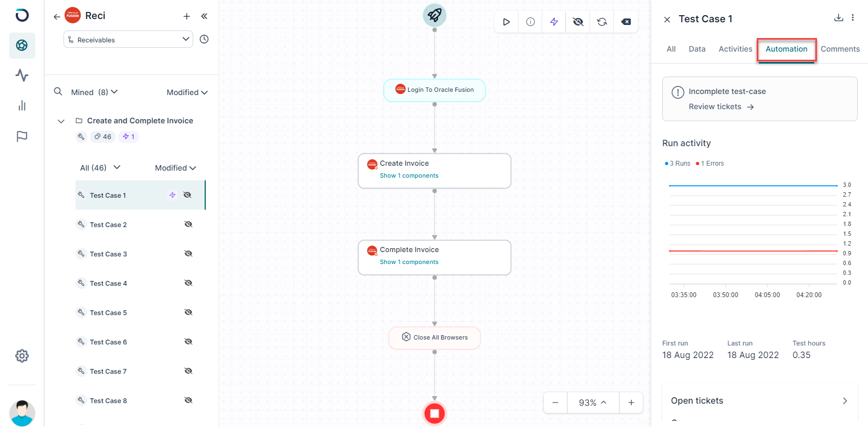This screenshot has height=427, width=868.
Task: Open the three-dot more options menu
Action: click(x=853, y=18)
